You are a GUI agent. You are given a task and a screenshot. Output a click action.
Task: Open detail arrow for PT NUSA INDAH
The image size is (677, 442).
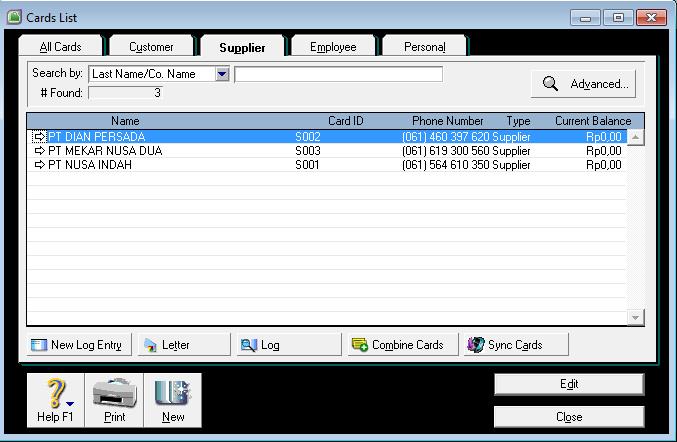pyautogui.click(x=39, y=164)
